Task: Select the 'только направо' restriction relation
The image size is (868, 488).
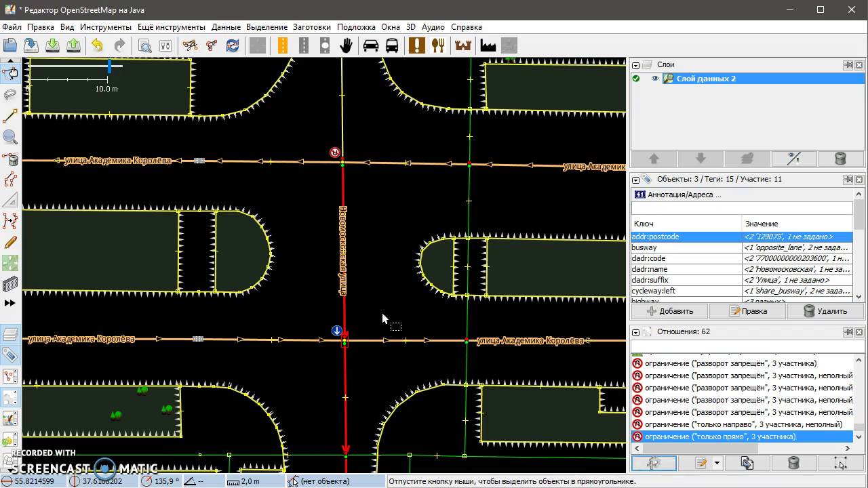Action: click(742, 424)
